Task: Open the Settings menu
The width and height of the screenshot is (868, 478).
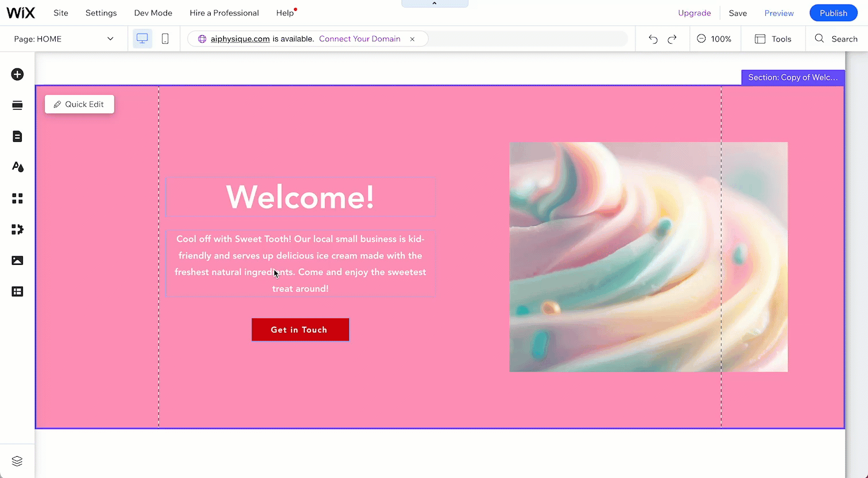Action: (101, 13)
